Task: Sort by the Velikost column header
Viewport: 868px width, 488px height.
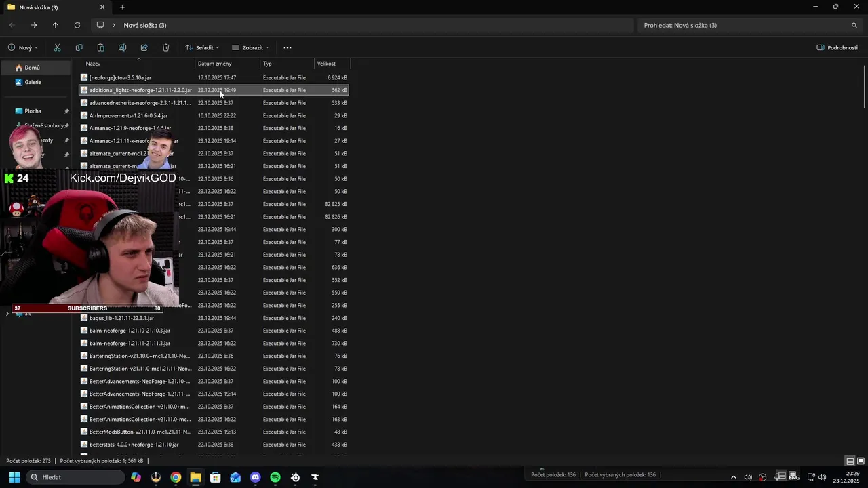Action: 332,64
